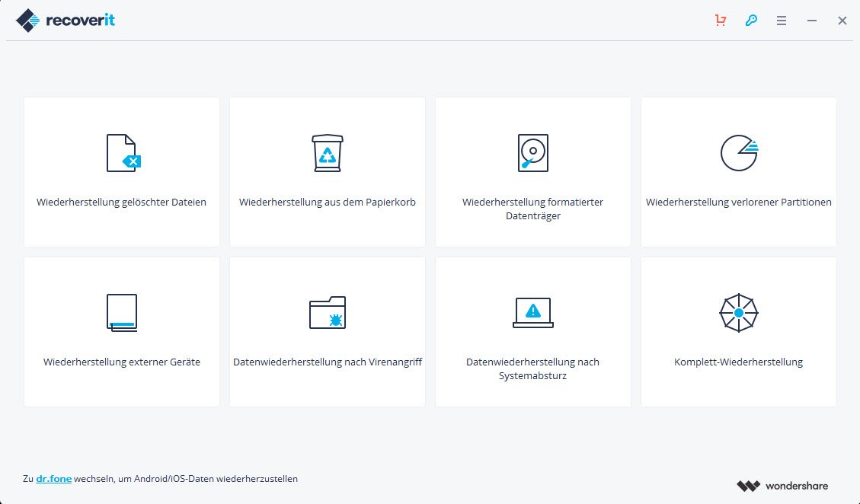Click the formatted hard drive icon
The image size is (860, 504).
pyautogui.click(x=533, y=153)
